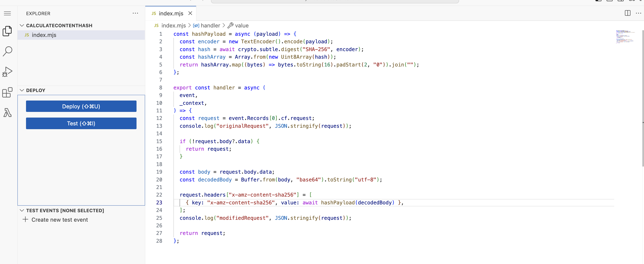The image size is (644, 264).
Task: Click the Test button
Action: tap(81, 123)
